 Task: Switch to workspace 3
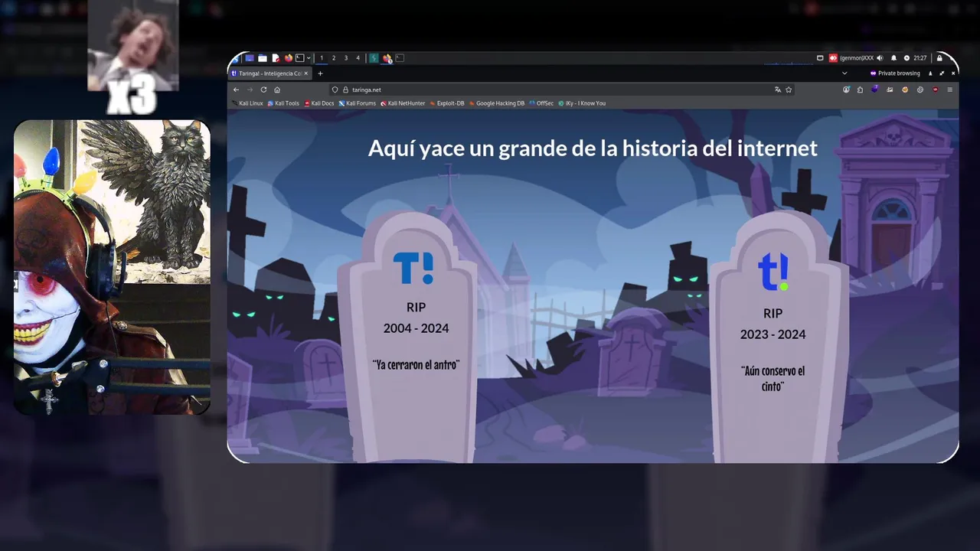(346, 58)
